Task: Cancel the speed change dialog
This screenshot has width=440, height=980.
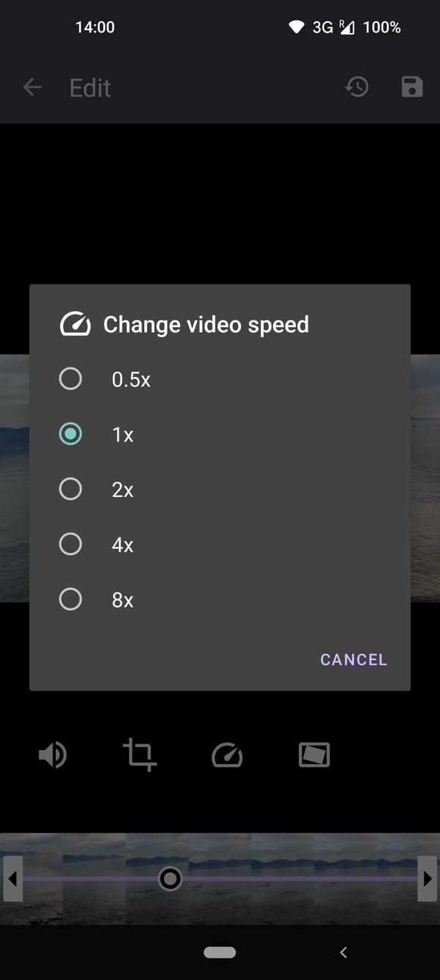Action: [x=353, y=659]
